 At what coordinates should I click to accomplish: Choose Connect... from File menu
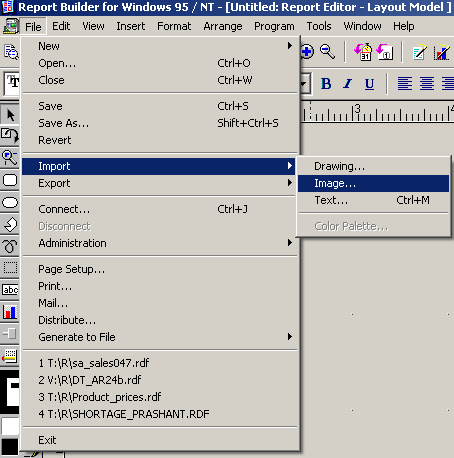(x=159, y=209)
